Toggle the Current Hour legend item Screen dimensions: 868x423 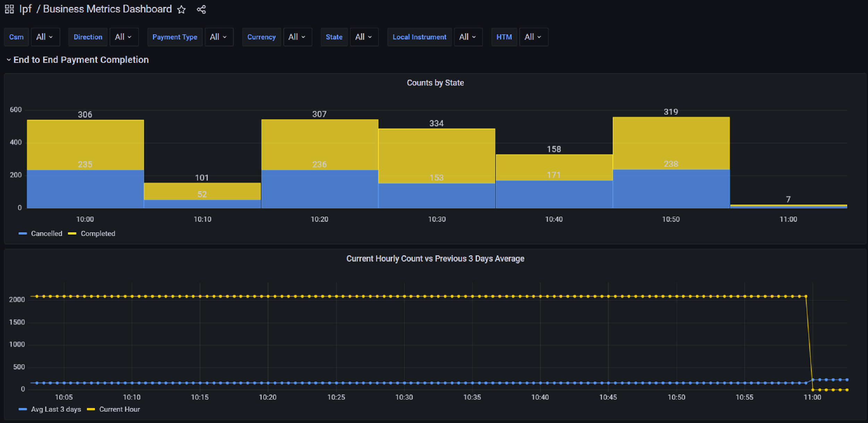click(x=119, y=409)
